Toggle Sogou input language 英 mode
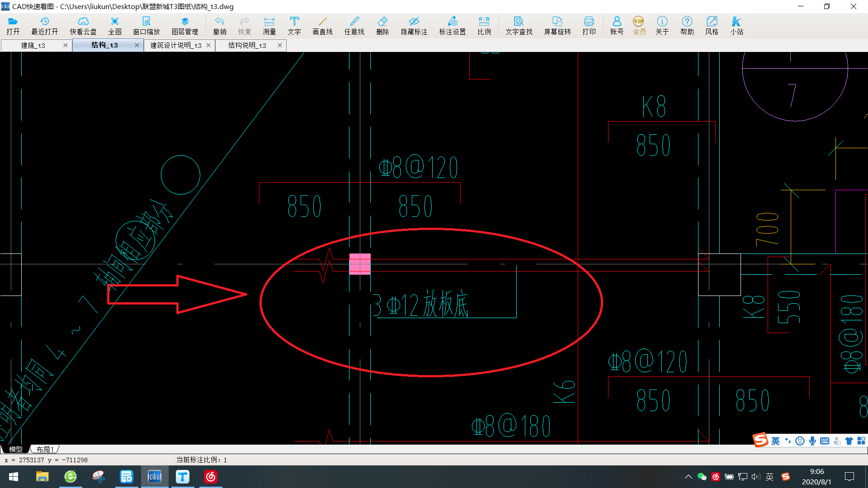Viewport: 868px width, 488px height. pos(775,441)
